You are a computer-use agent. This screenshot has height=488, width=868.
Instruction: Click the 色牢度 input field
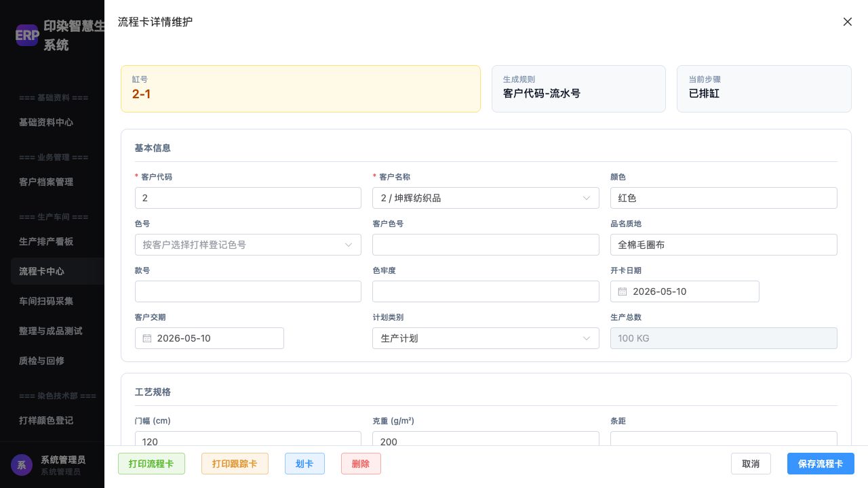tap(486, 291)
